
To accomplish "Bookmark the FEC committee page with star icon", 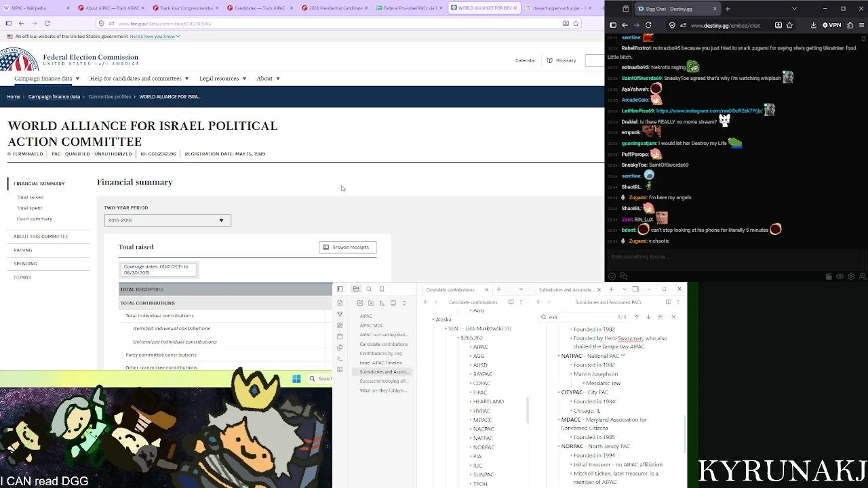I will 576,23.
